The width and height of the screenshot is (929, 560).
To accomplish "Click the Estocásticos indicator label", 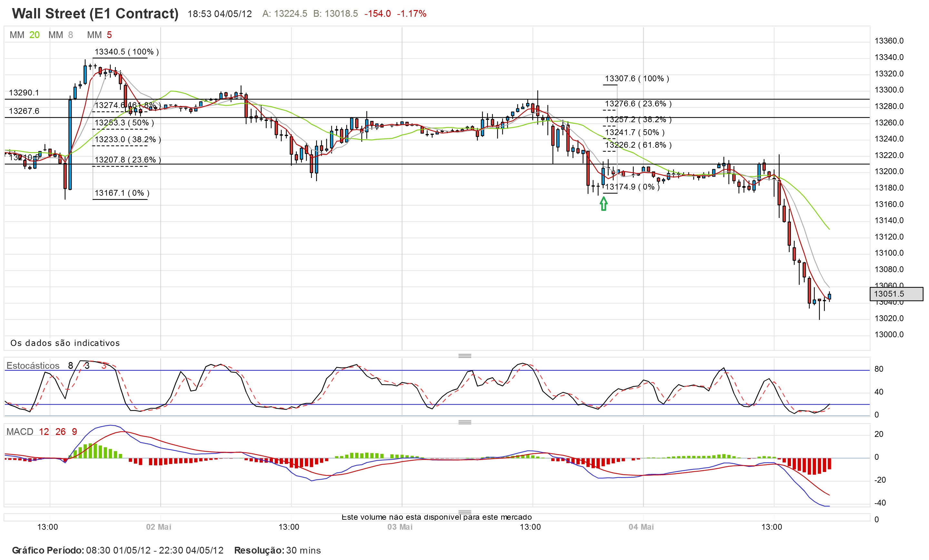I will point(33,366).
